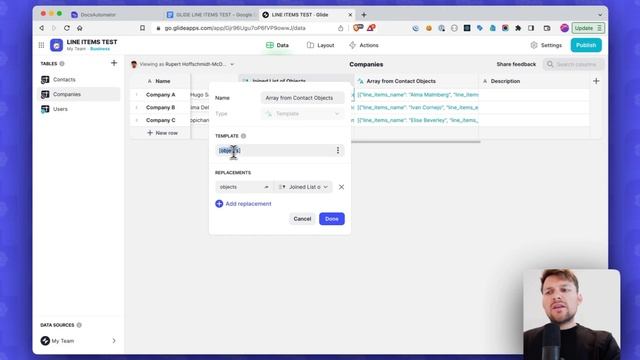The image size is (640, 360).
Task: Open the Viewing as user dropdown
Action: pos(182,64)
